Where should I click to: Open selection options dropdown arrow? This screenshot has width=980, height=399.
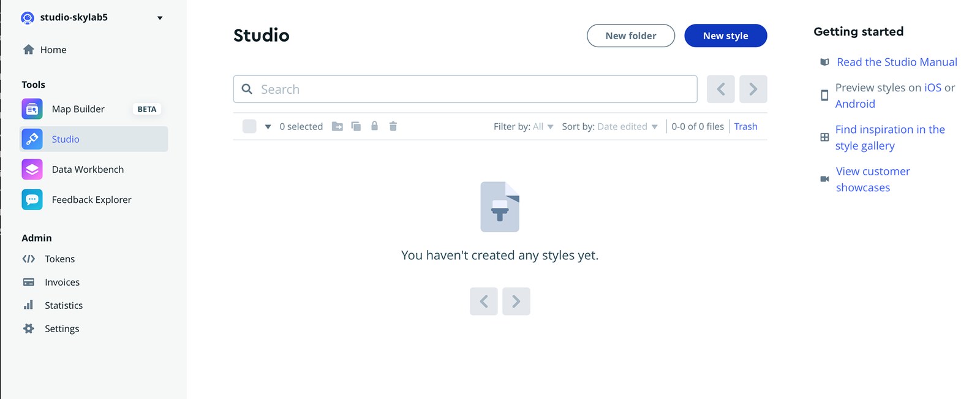(268, 127)
